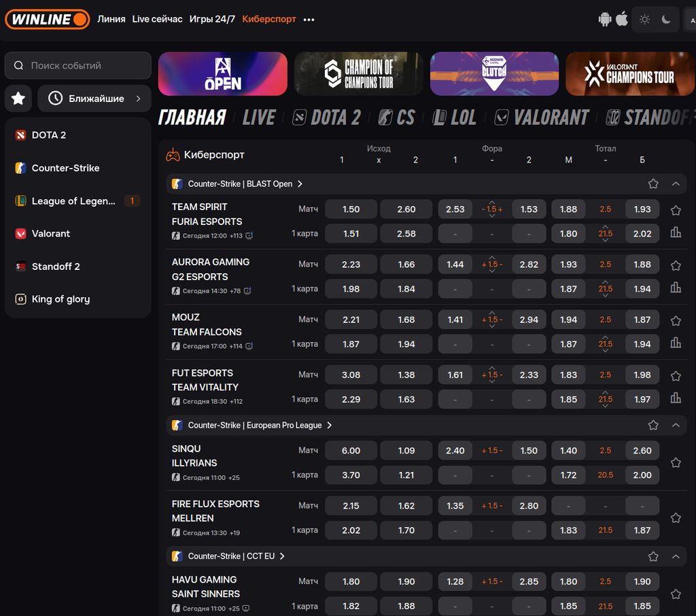Open +113 more markets for Team Spirit
The width and height of the screenshot is (696, 616).
pos(236,236)
